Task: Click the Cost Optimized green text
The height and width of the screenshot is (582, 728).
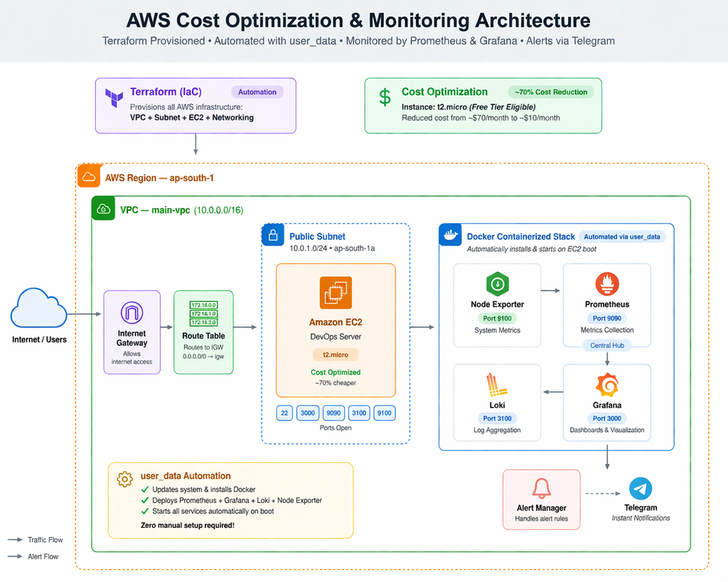Action: click(336, 372)
